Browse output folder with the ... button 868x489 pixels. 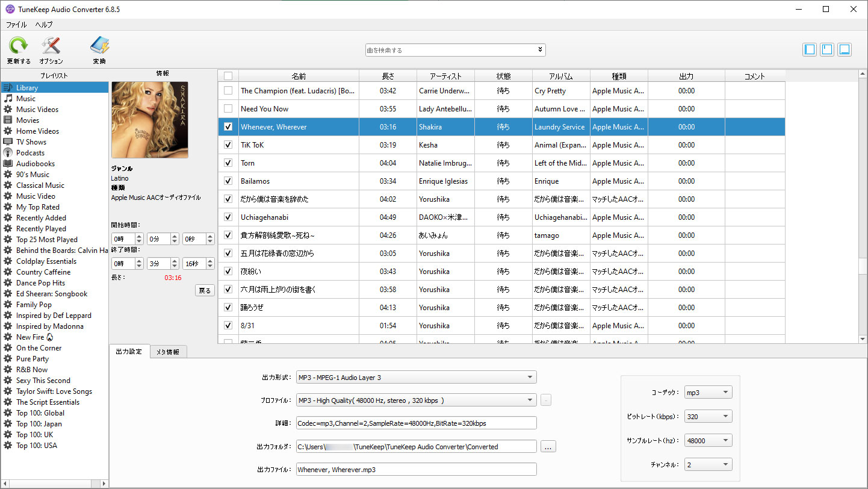click(548, 447)
